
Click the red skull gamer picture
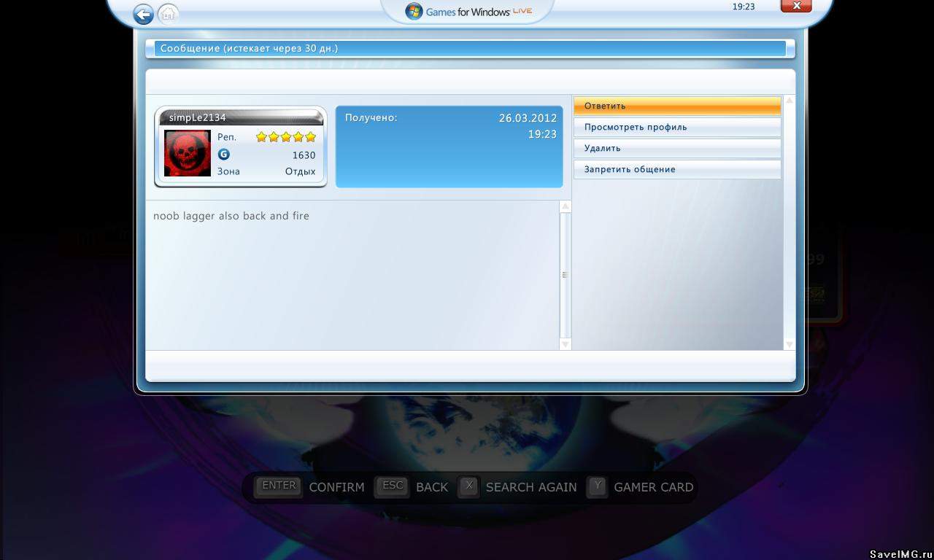[x=188, y=153]
